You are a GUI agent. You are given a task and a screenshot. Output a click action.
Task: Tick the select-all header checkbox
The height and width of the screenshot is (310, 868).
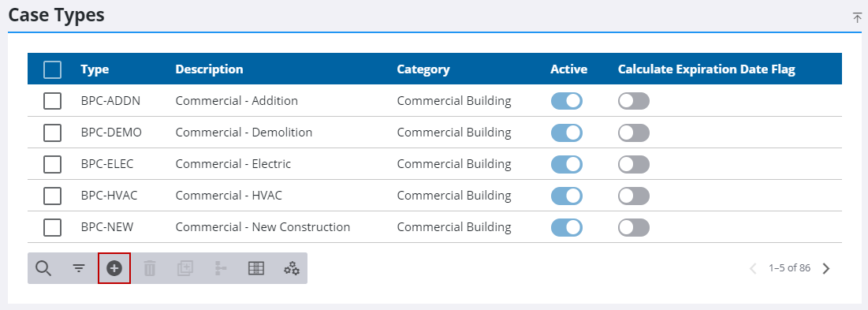tap(53, 69)
